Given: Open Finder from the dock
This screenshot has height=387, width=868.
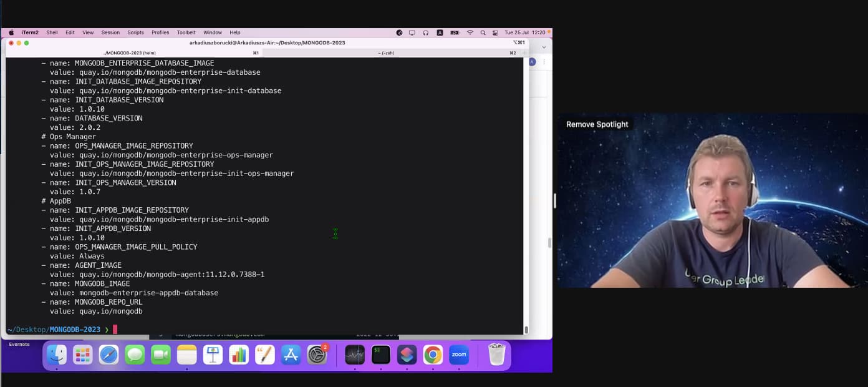Looking at the screenshot, I should pyautogui.click(x=57, y=355).
